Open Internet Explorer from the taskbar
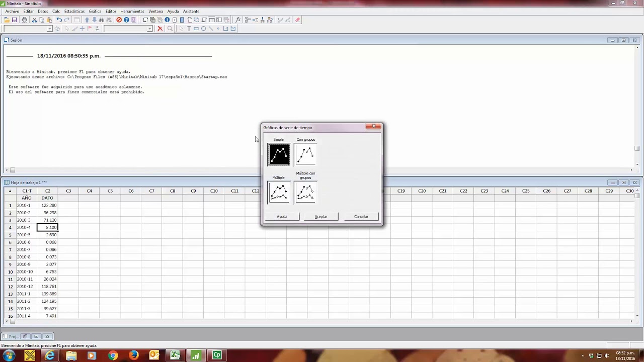Image resolution: width=644 pixels, height=362 pixels. tap(50, 355)
